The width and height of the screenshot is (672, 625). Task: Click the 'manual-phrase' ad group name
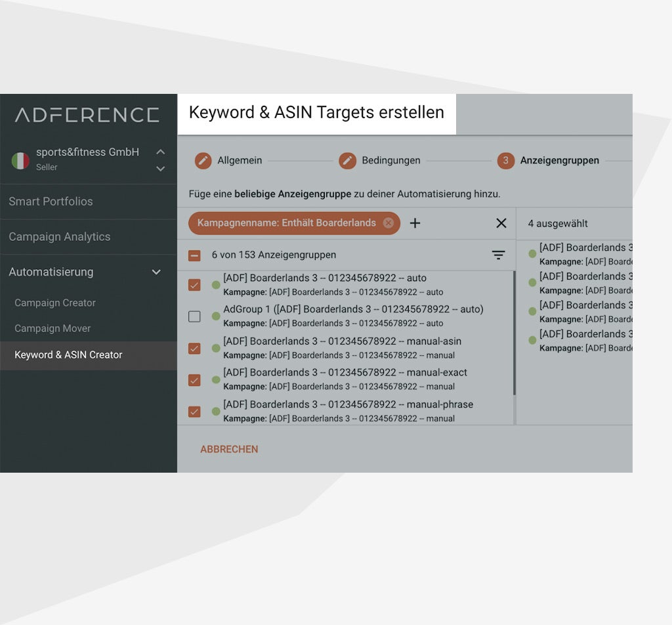click(x=348, y=404)
